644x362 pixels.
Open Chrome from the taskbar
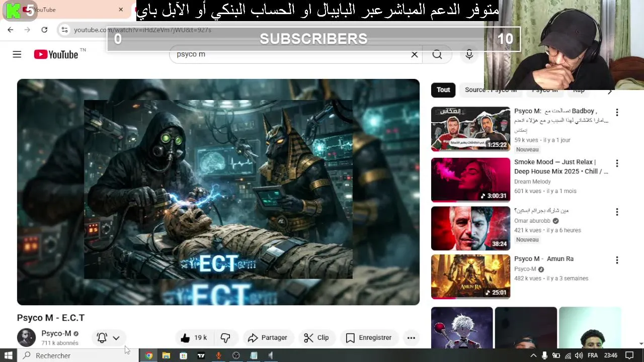point(149,355)
